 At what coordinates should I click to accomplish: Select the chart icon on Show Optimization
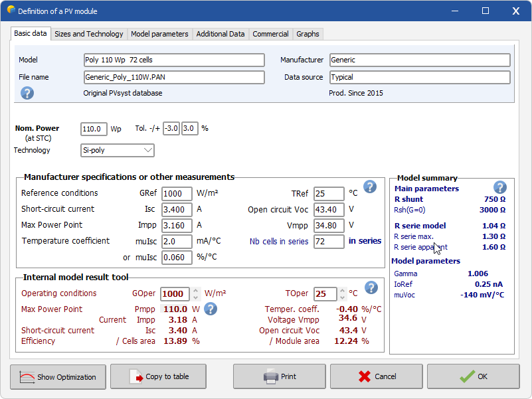pyautogui.click(x=25, y=376)
